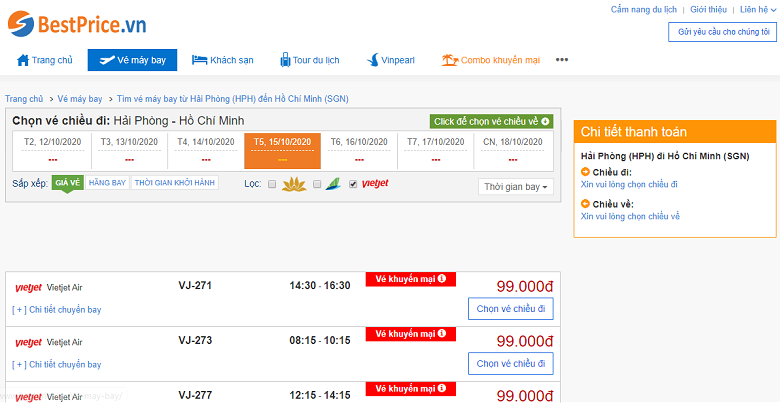The width and height of the screenshot is (780, 403).
Task: Expand Chi tiết chuyến bay for VJ-271
Action: (57, 310)
